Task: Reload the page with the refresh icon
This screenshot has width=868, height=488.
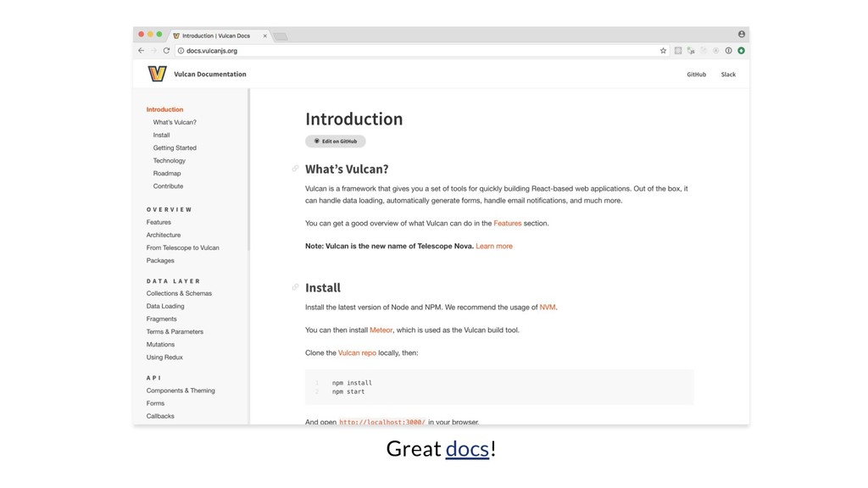Action: 166,51
